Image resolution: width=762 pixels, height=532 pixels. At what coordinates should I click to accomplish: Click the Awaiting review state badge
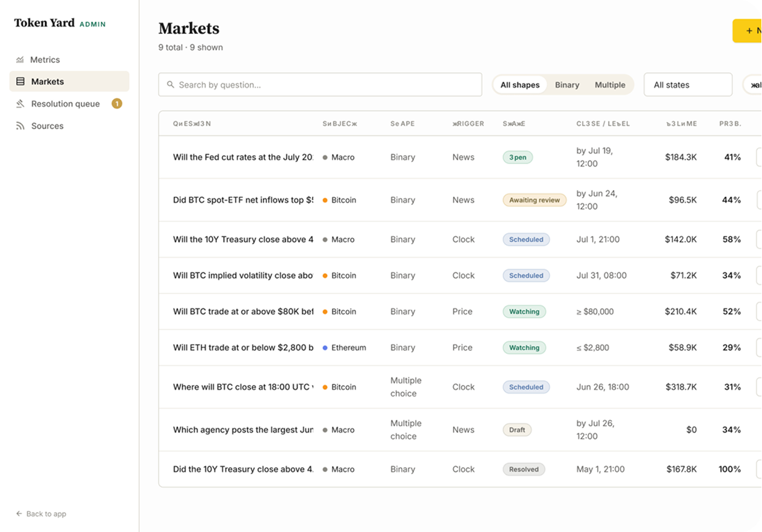tap(535, 200)
